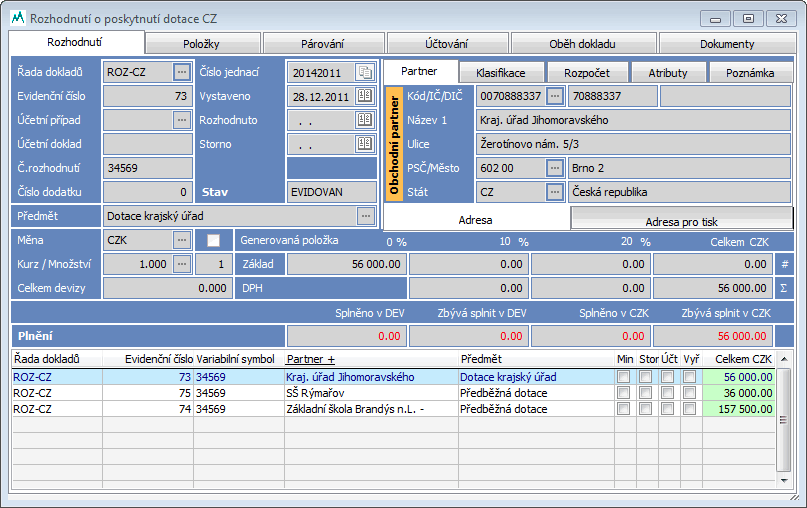This screenshot has height=508, width=807.
Task: Open calendar picker for Vystaveno date
Action: (365, 96)
